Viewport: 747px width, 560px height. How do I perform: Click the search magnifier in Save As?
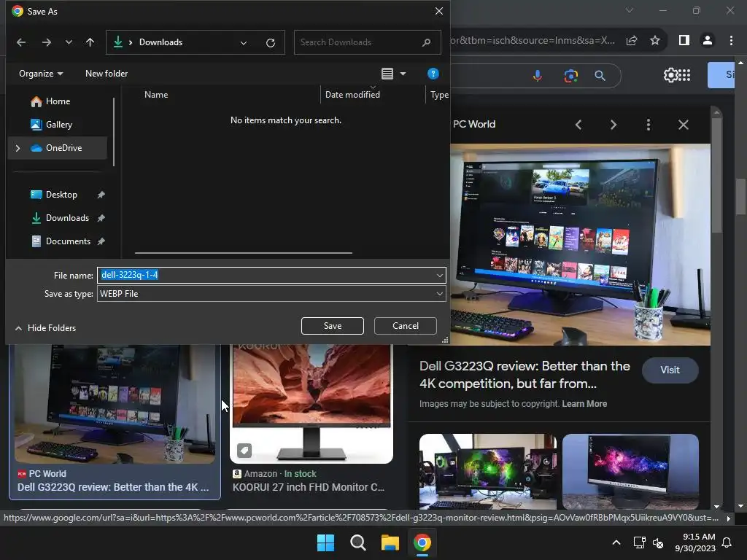click(426, 42)
